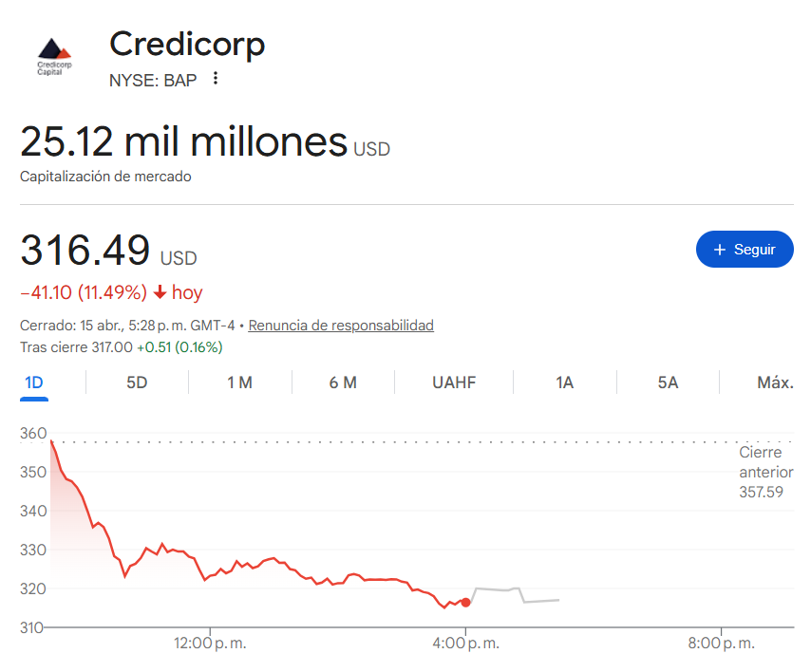The width and height of the screenshot is (811, 672).
Task: Show the Máx. full history chart
Action: pyautogui.click(x=775, y=383)
